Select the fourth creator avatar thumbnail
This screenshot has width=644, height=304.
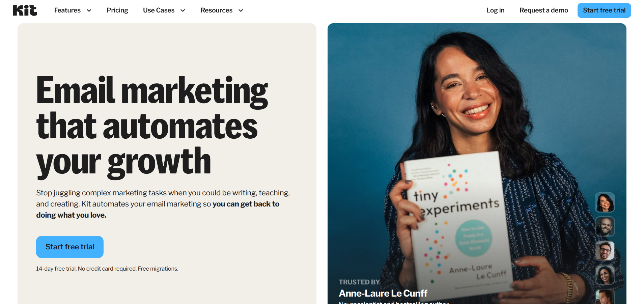pos(605,275)
